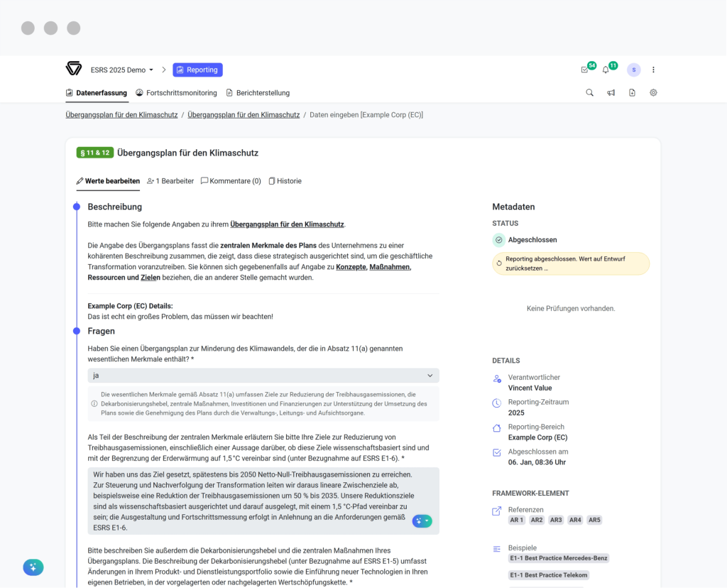The width and height of the screenshot is (727, 588).
Task: Click the Abgeschlossen am checkbox icon
Action: 496,452
